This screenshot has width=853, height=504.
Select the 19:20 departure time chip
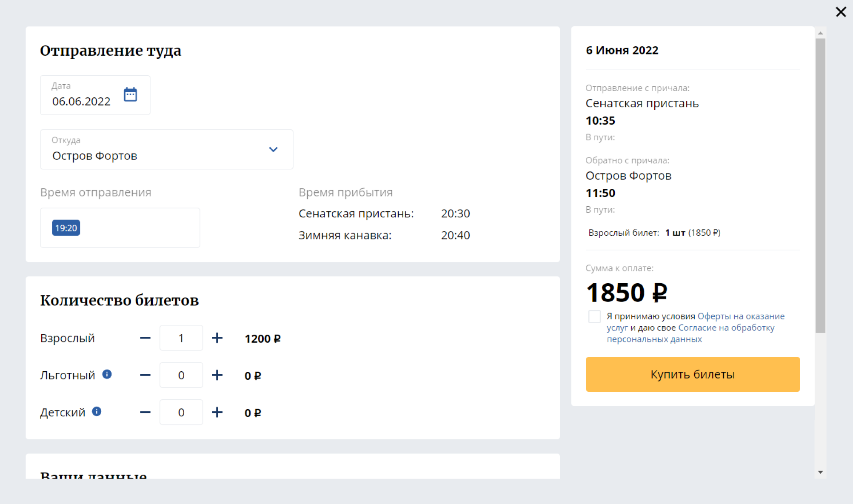coord(66,228)
